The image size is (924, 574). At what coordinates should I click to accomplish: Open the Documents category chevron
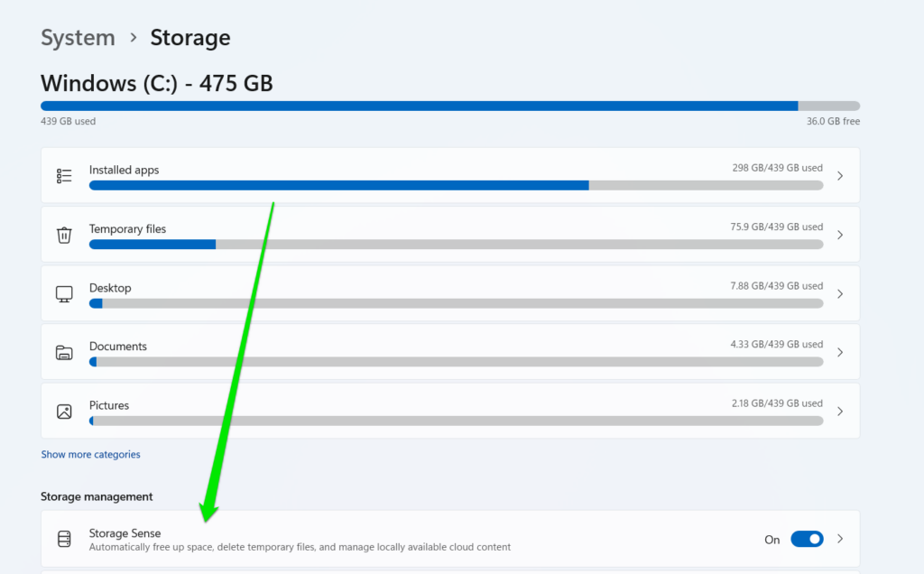point(840,352)
